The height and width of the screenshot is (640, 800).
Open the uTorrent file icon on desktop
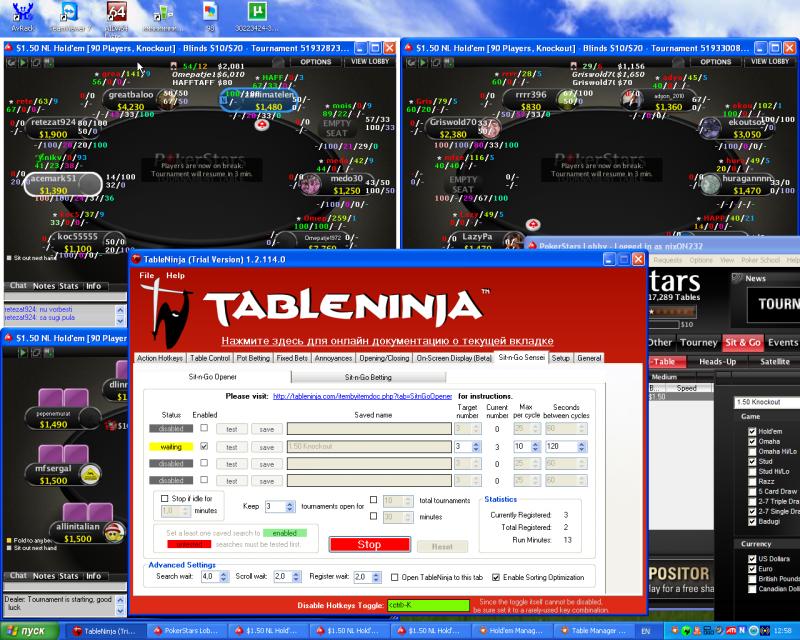[x=257, y=13]
